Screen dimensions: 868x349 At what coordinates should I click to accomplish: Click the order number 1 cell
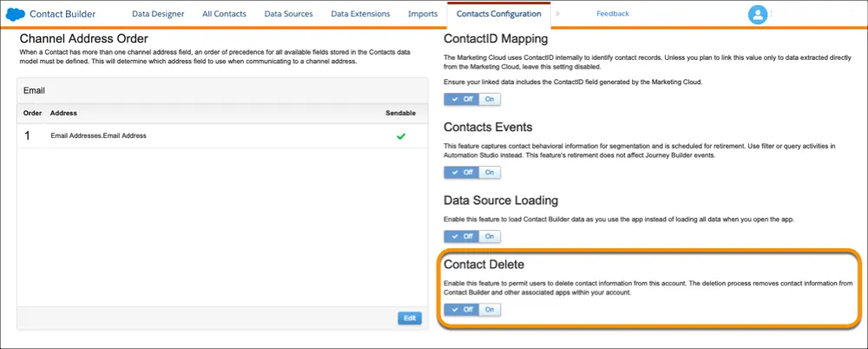[x=28, y=135]
